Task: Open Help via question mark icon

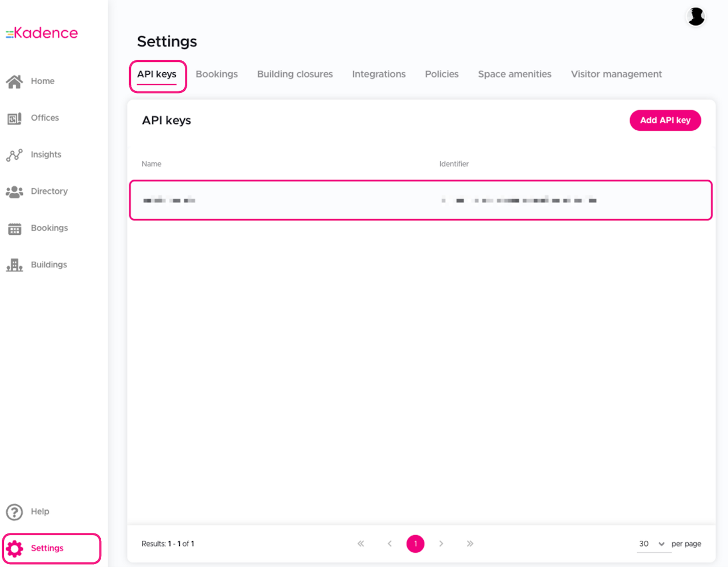Action: pyautogui.click(x=14, y=512)
